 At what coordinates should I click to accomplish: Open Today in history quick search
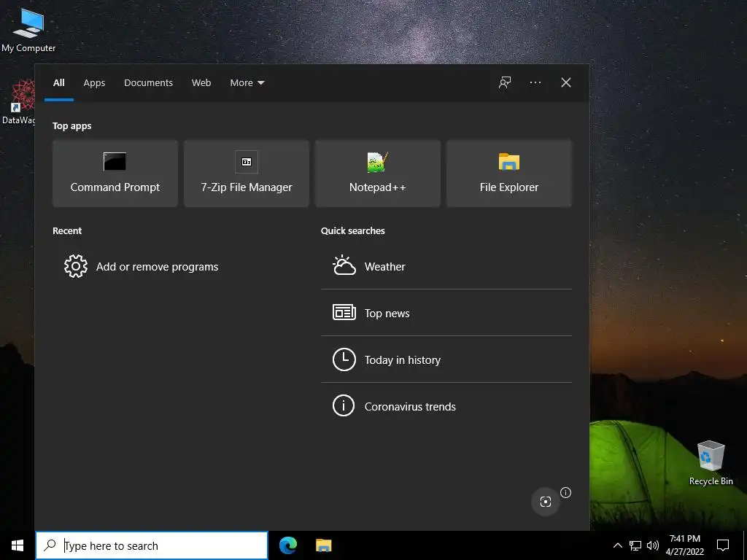point(446,359)
